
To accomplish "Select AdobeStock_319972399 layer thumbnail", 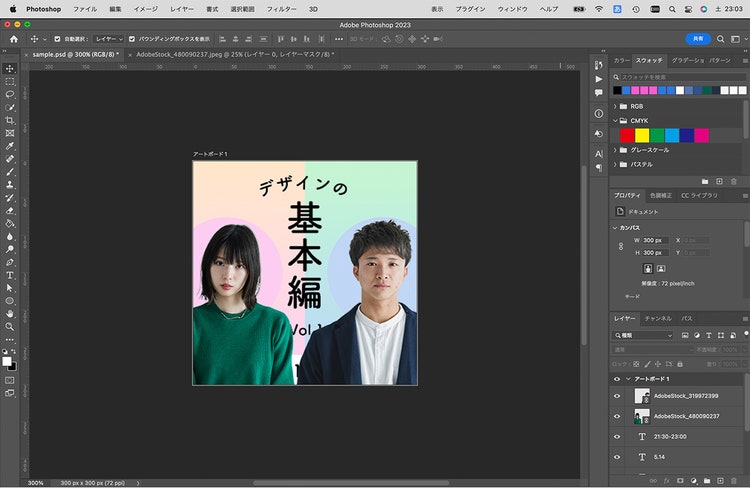I will (642, 396).
